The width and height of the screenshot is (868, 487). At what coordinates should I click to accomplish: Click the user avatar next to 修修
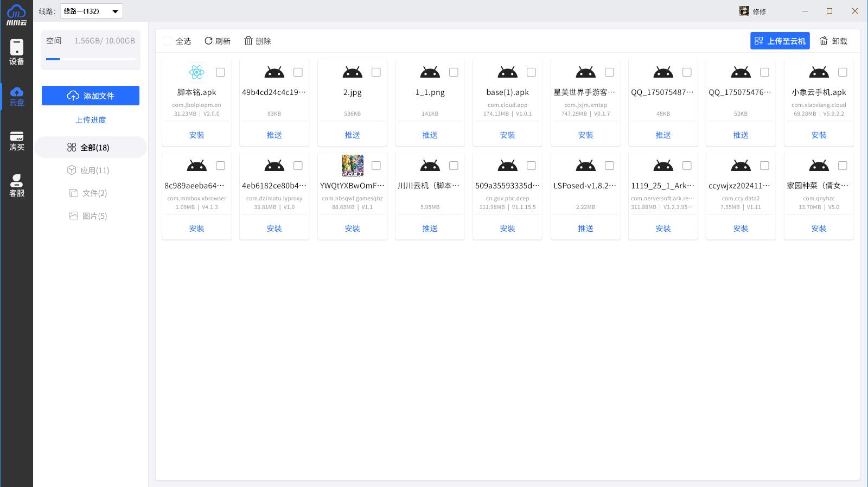744,11
